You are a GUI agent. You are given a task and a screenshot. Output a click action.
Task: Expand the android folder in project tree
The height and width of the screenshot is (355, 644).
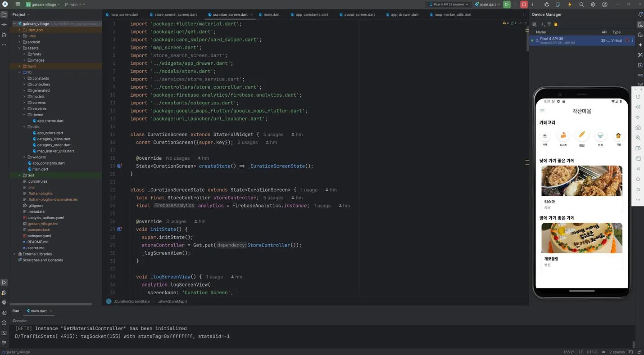coord(19,42)
